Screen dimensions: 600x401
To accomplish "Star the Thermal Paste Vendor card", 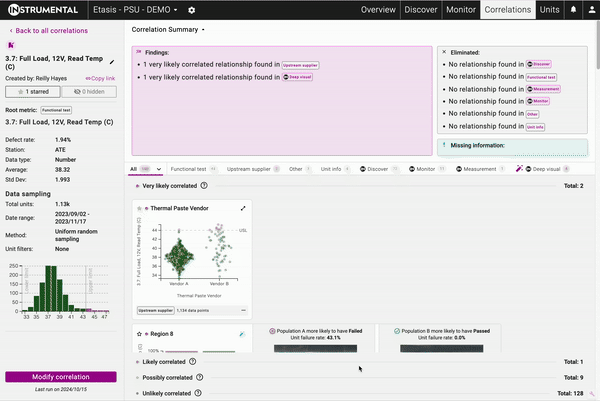I will tap(139, 208).
